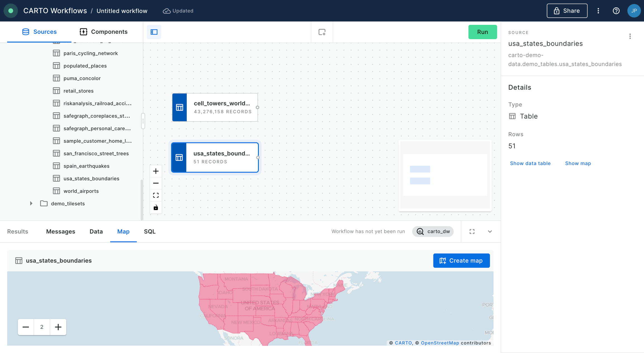
Task: Toggle the sidebar panel icon
Action: 154,32
